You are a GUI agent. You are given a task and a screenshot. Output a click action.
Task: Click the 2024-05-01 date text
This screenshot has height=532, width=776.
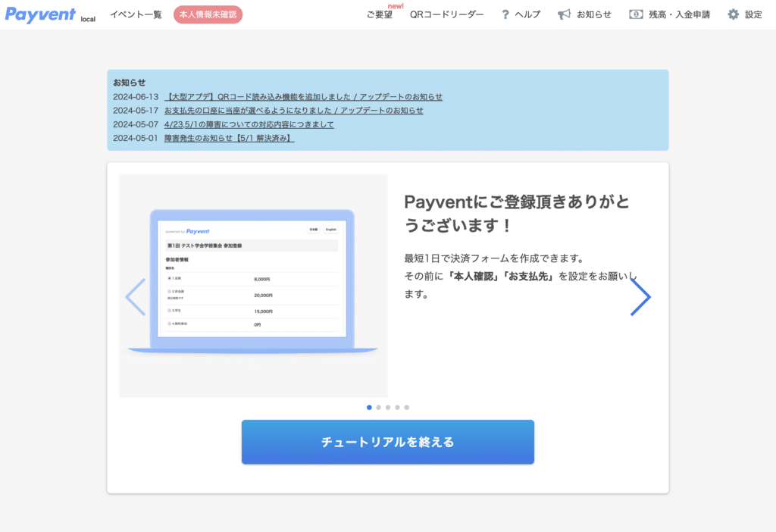click(136, 138)
